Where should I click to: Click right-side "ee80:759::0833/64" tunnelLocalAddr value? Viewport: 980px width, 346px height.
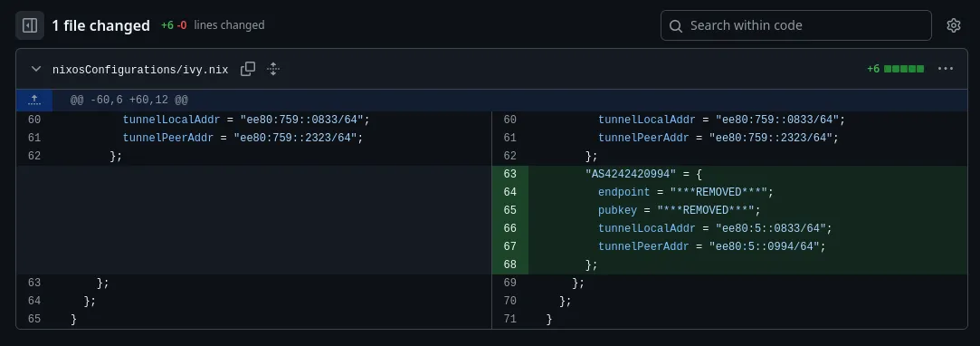coord(777,120)
